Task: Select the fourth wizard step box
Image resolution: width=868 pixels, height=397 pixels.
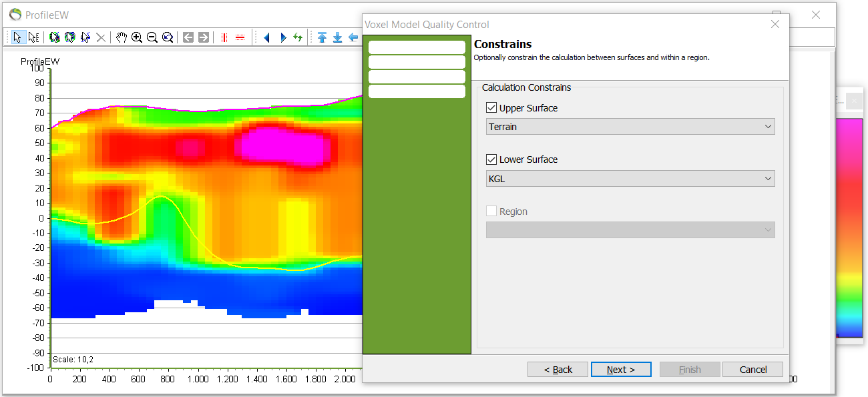Action: (x=417, y=91)
